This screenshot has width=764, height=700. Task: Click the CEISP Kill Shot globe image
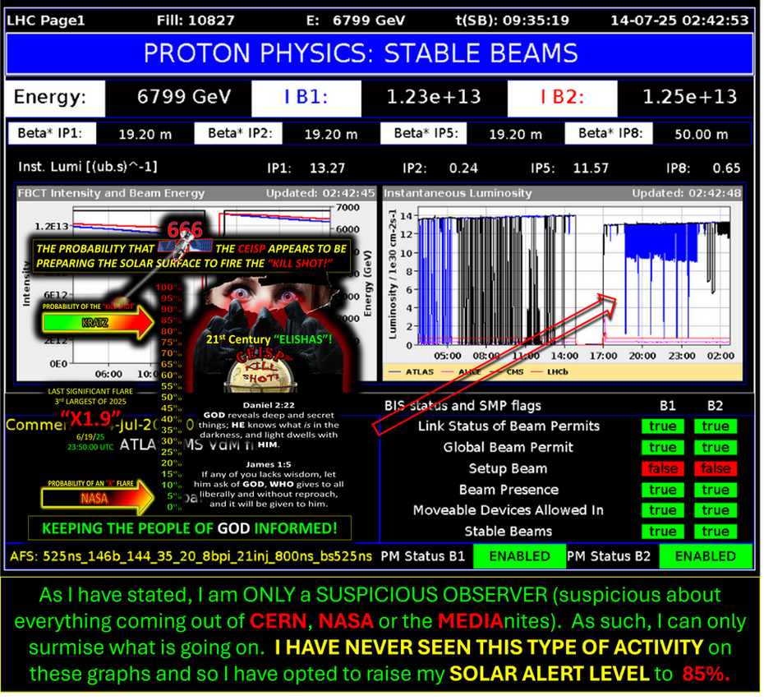coord(262,370)
